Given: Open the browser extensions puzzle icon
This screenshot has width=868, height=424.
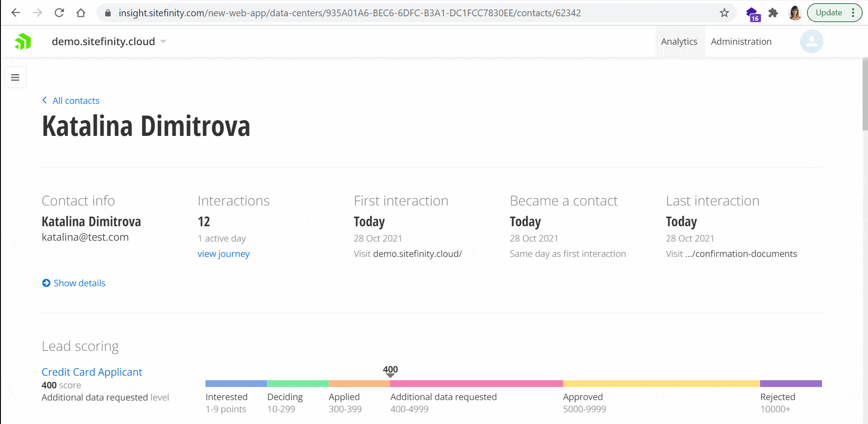Looking at the screenshot, I should click(773, 13).
